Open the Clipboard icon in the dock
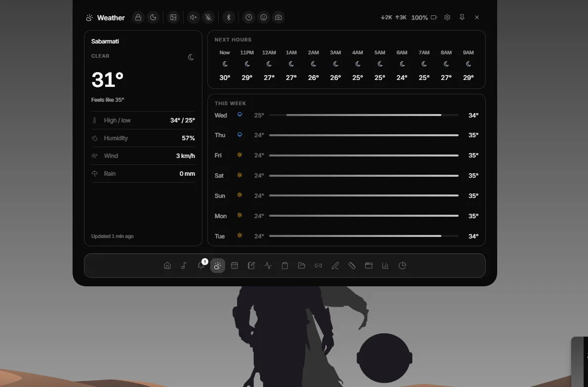This screenshot has height=387, width=588. pos(285,266)
